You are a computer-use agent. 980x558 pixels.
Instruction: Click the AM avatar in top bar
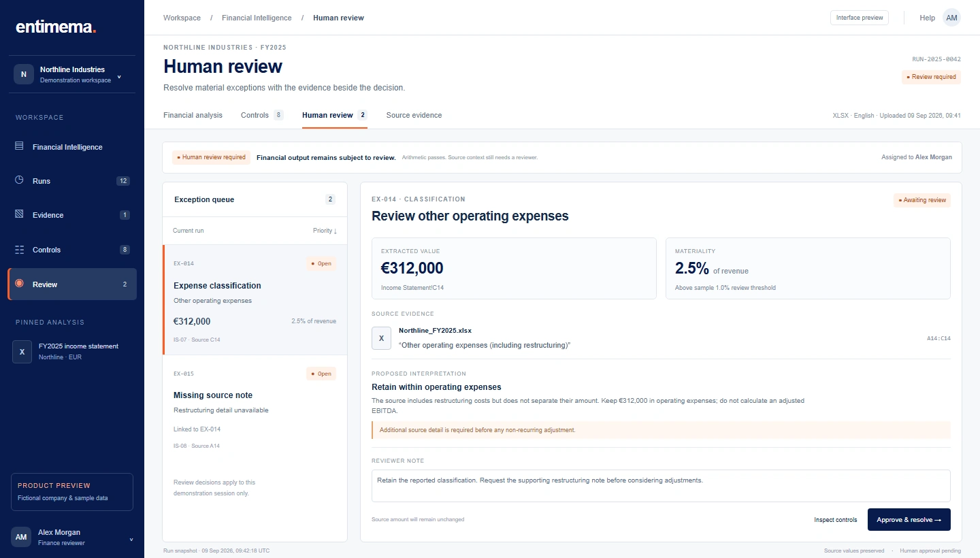click(951, 18)
